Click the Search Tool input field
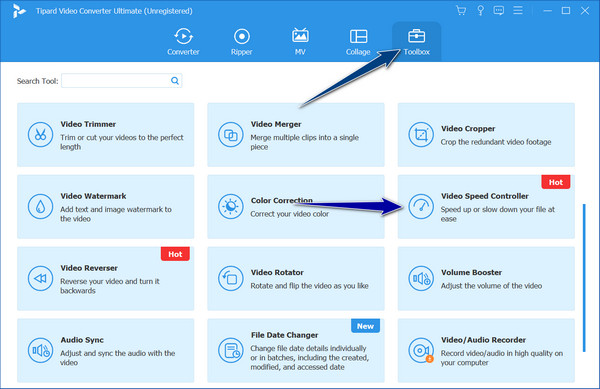 [x=121, y=81]
